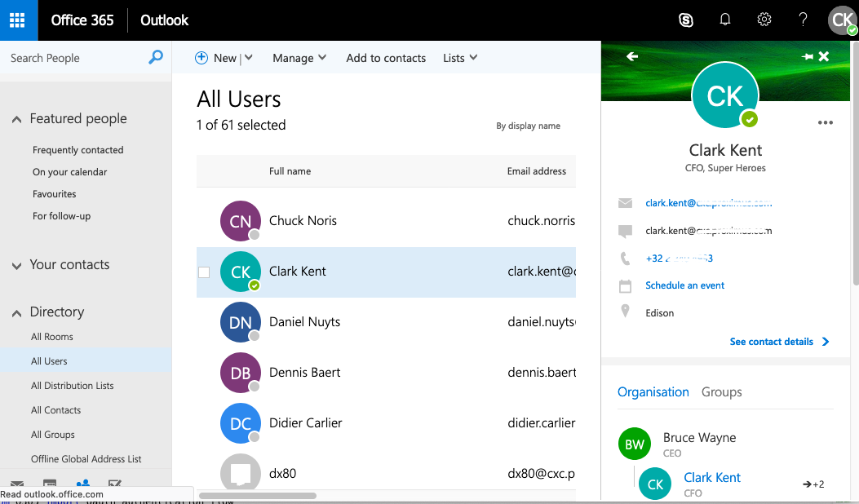Click the envelope icon on contact card
Image resolution: width=859 pixels, height=504 pixels.
(x=625, y=203)
